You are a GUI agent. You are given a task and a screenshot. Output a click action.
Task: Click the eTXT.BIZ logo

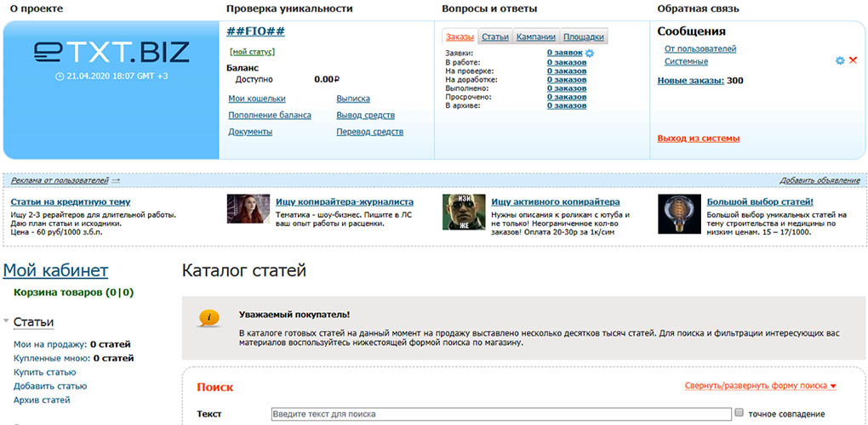[x=111, y=52]
